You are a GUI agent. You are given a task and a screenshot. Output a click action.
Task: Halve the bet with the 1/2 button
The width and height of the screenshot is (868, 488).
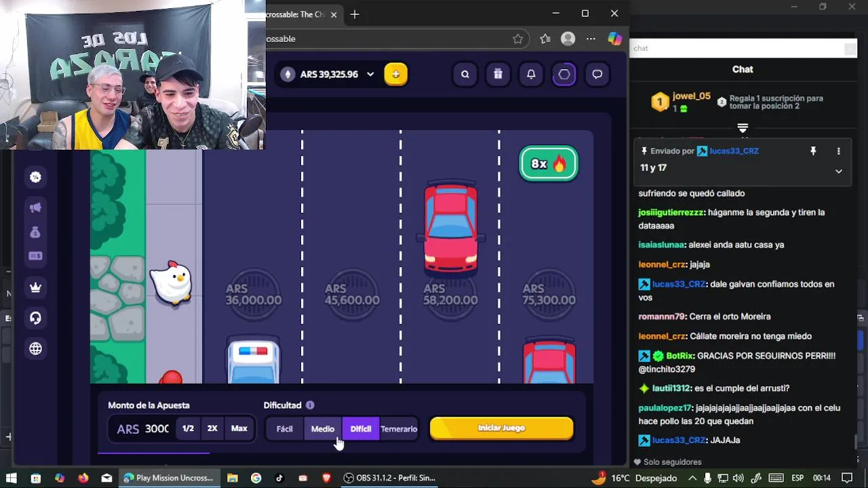pos(188,428)
